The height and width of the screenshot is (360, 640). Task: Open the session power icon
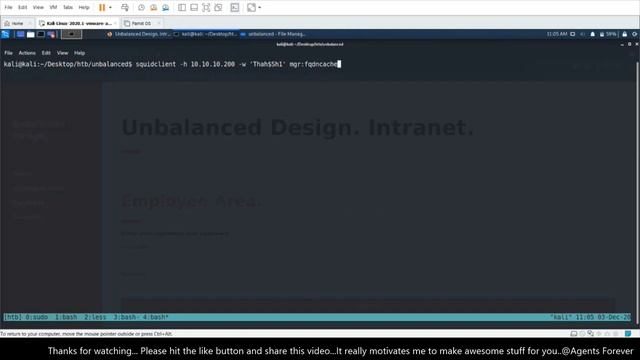pyautogui.click(x=635, y=34)
